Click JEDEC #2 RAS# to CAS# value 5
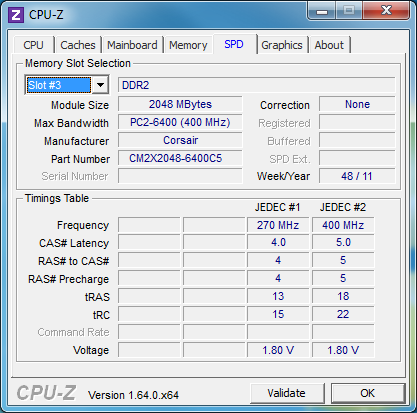 343,260
